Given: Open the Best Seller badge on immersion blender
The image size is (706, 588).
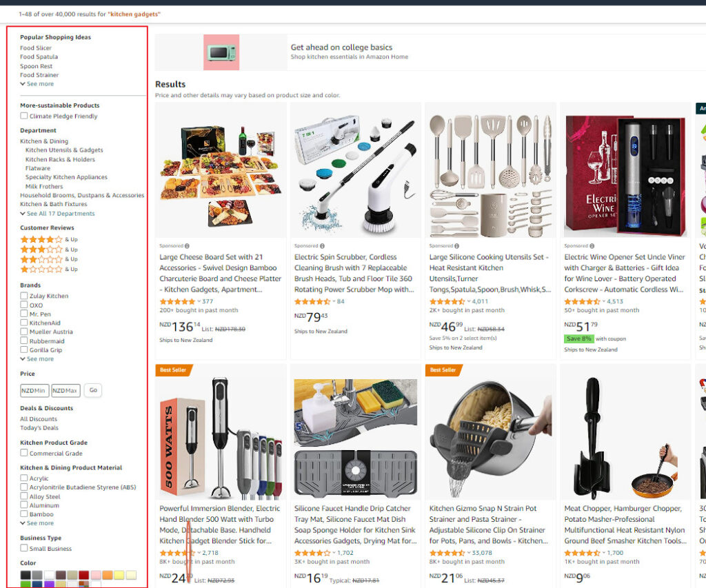Looking at the screenshot, I should click(x=174, y=370).
